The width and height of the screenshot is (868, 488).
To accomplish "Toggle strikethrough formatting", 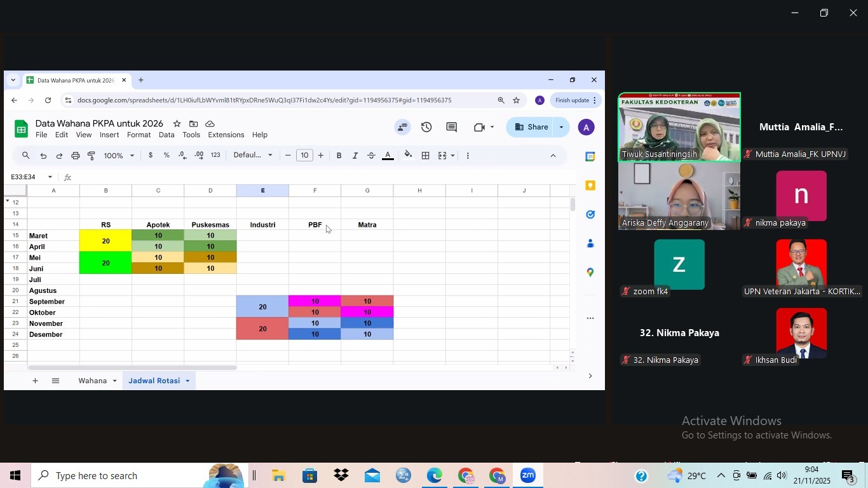I will (372, 156).
